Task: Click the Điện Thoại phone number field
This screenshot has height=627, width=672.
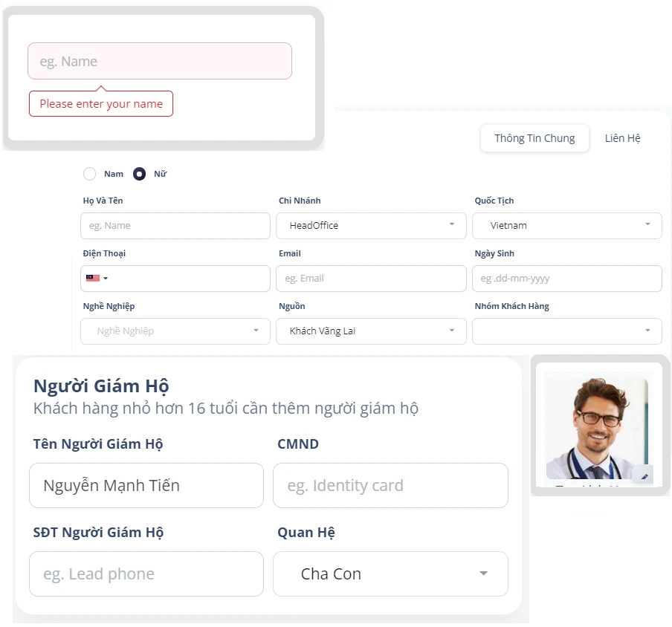Action: 190,279
